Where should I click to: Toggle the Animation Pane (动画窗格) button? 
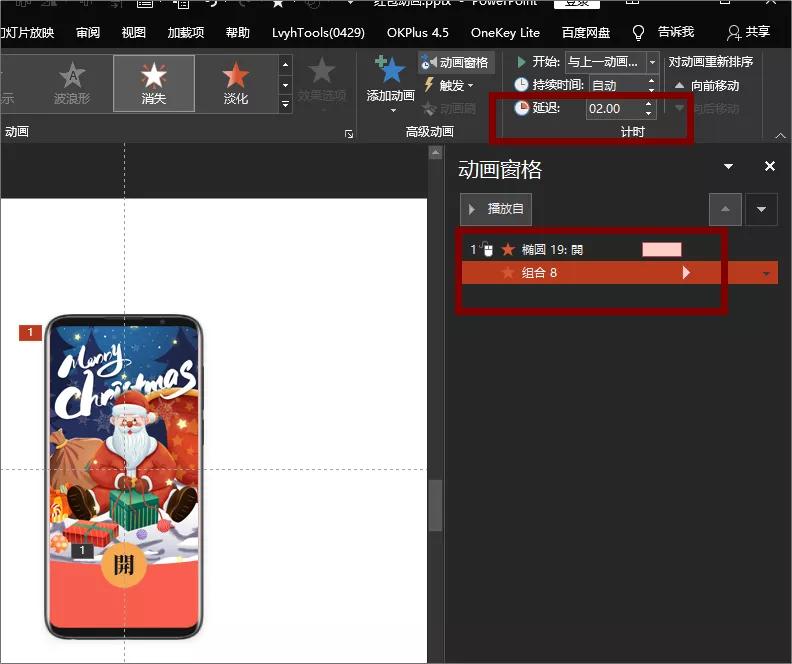pos(455,62)
